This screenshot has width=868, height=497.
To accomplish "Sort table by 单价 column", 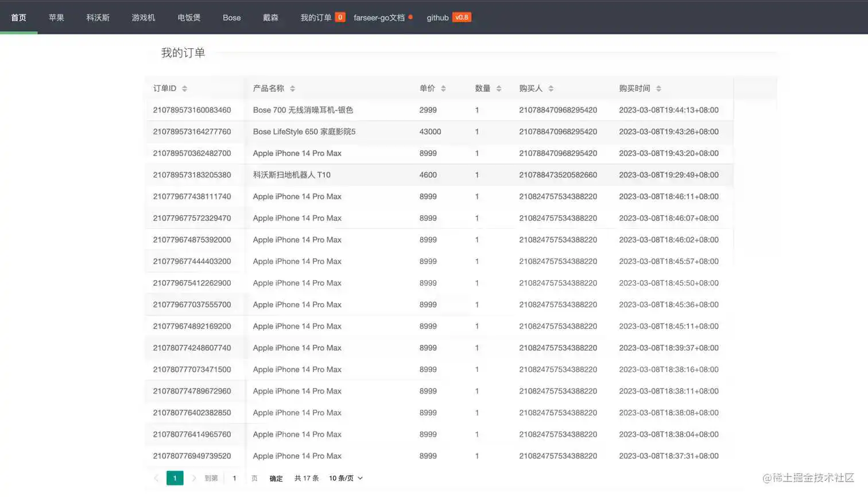I will 443,88.
